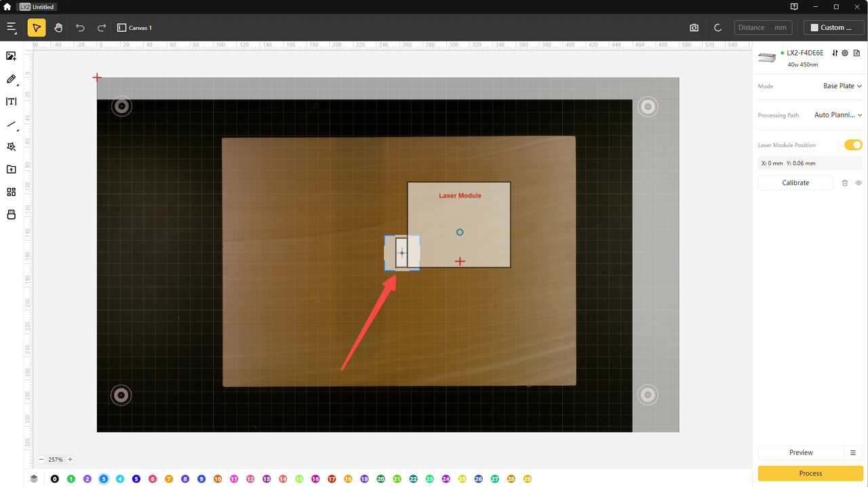Open the main hamburger menu
Screen dimensions: 868x487
click(x=12, y=28)
